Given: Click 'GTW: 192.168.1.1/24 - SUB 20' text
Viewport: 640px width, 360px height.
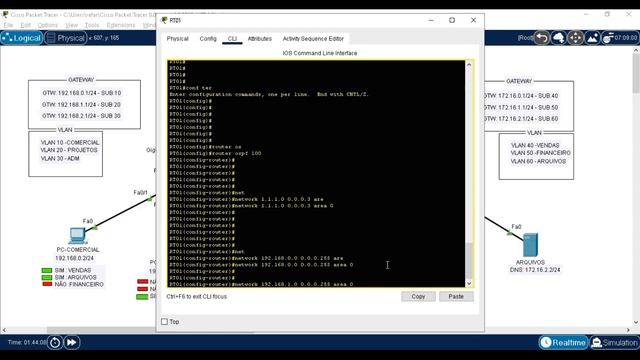Looking at the screenshot, I should (81, 104).
